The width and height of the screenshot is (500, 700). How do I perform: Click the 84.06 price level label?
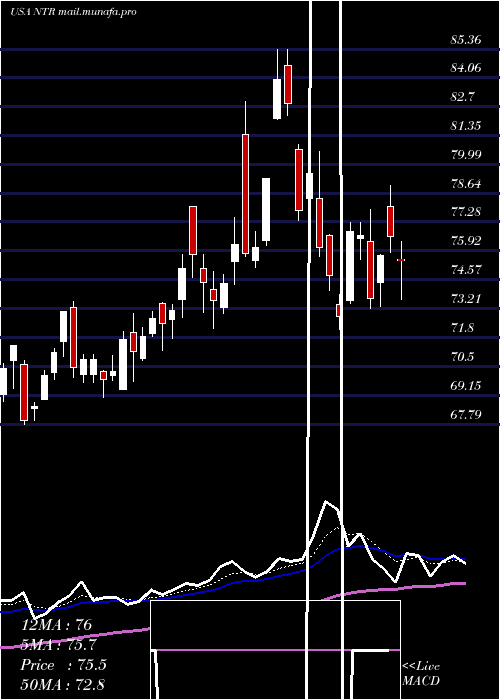[466, 68]
